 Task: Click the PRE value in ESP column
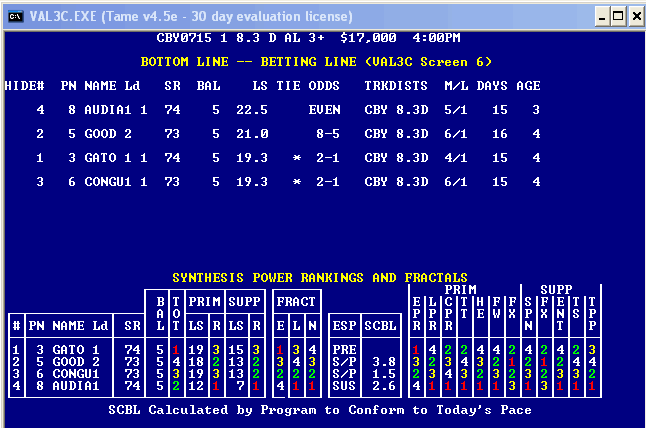click(344, 350)
